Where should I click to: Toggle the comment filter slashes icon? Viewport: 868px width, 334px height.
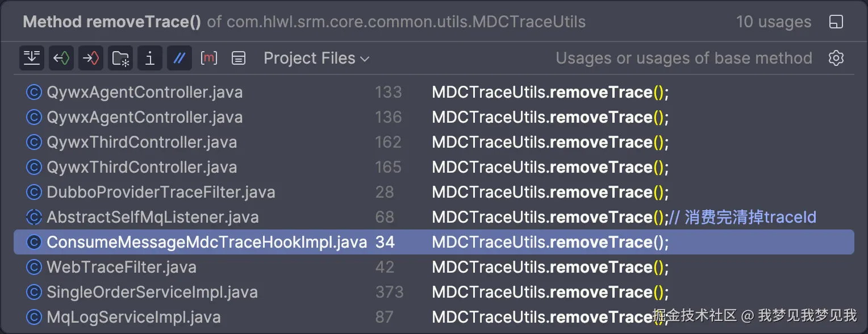tap(180, 58)
